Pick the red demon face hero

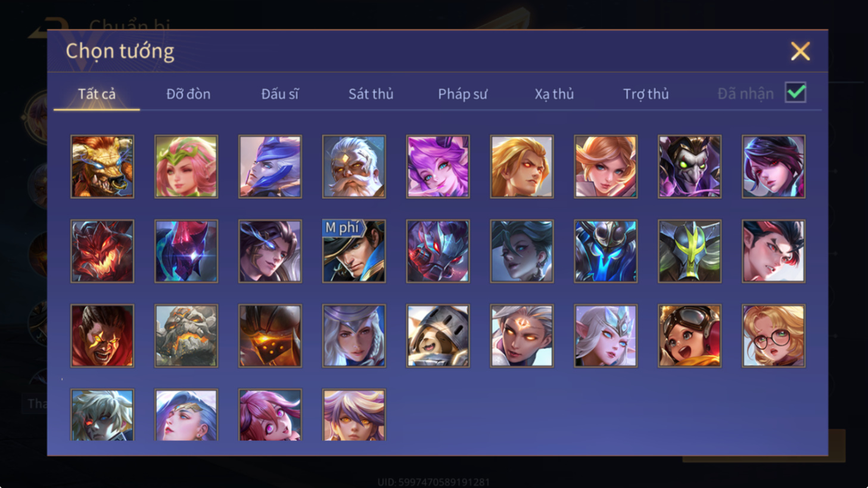102,251
